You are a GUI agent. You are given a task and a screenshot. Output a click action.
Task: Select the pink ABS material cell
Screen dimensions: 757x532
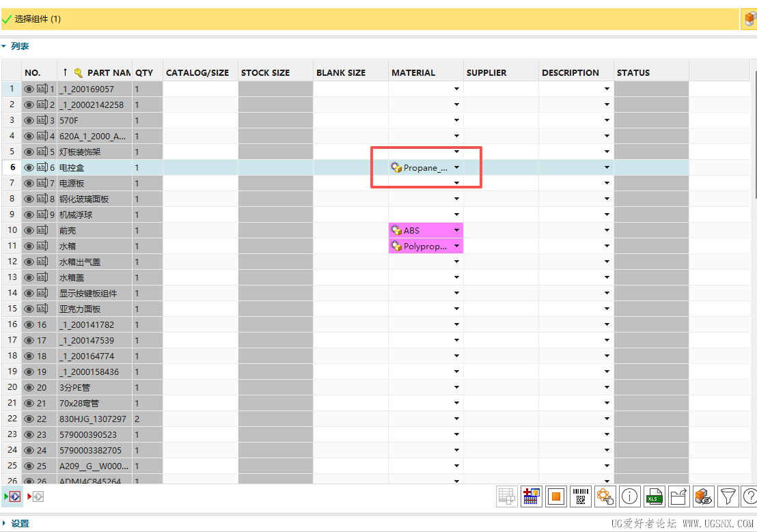[426, 230]
